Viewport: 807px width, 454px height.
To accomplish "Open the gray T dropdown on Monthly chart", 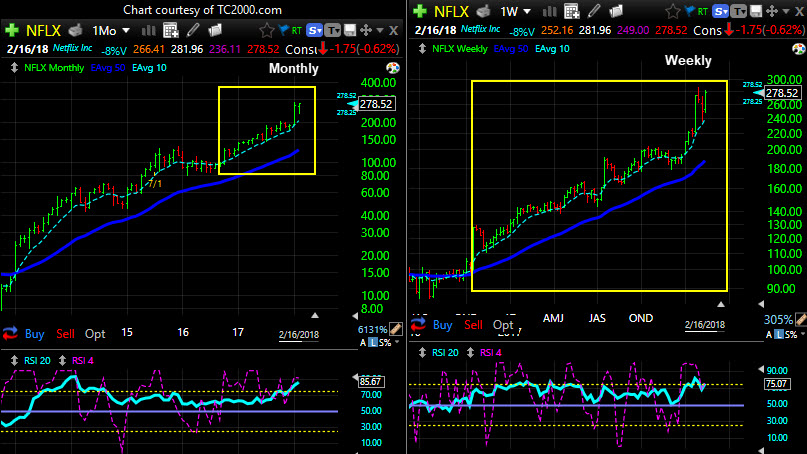I will pos(333,31).
